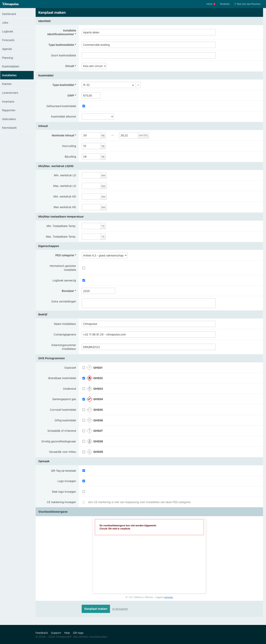Check Giftig koelmiddel GHS06 checkbox
The width and height of the screenshot is (266, 644).
coord(84,420)
